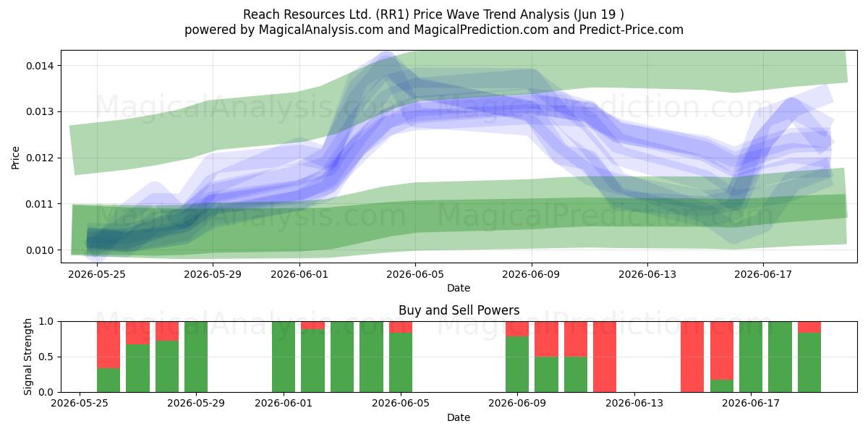Select the fully green June 1 bar
The height and width of the screenshot is (434, 868).
click(284, 357)
